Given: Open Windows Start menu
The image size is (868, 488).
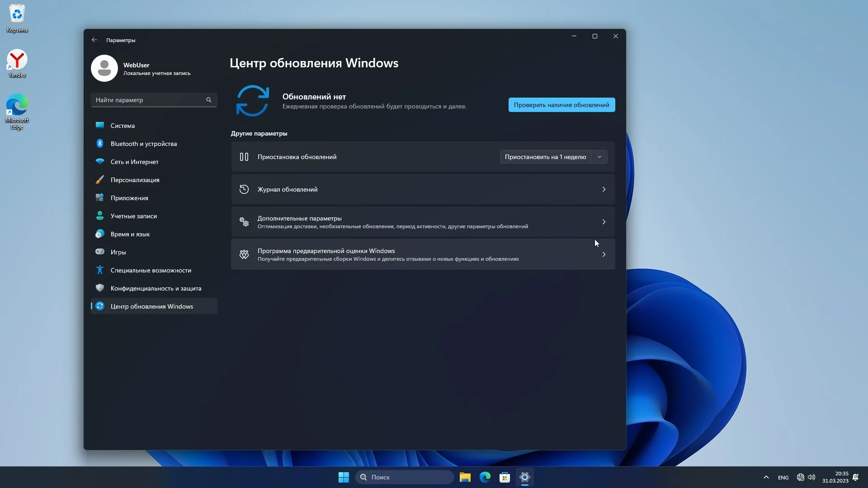Looking at the screenshot, I should [344, 477].
